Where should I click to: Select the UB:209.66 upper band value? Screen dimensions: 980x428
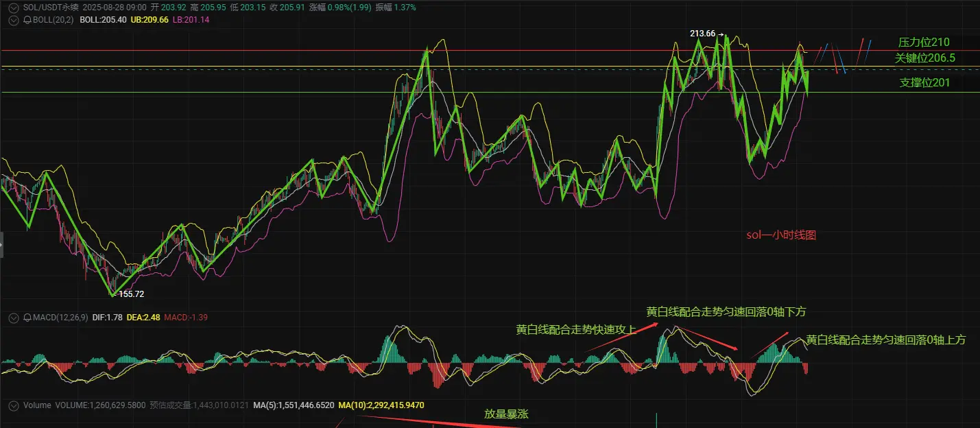tap(150, 20)
